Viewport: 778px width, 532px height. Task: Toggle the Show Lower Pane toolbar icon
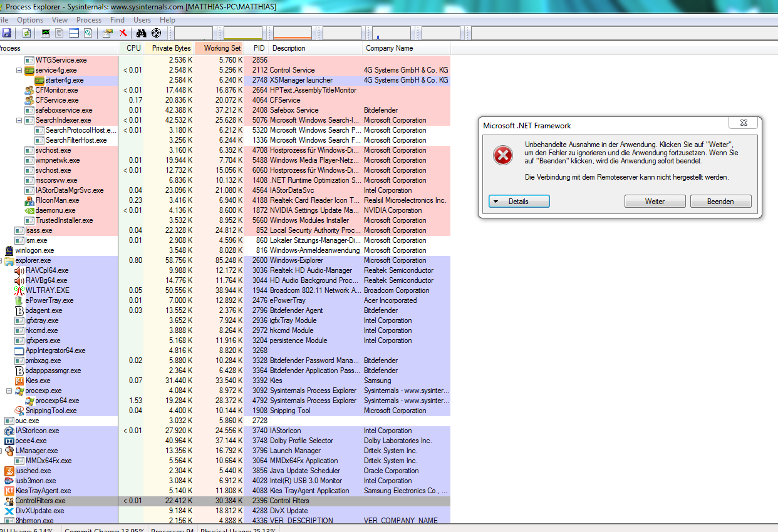coord(74,33)
